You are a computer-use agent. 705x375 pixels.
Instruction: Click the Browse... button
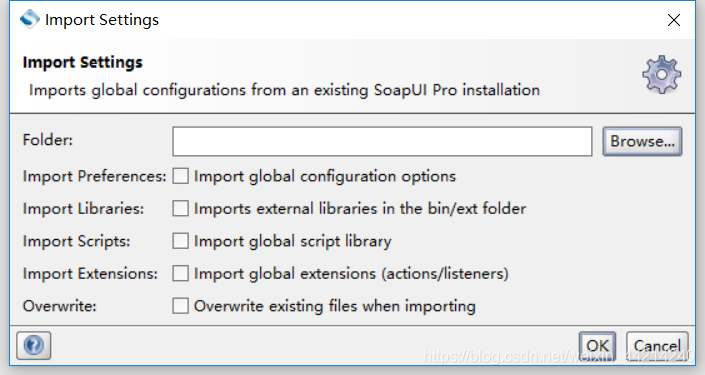[x=642, y=142]
